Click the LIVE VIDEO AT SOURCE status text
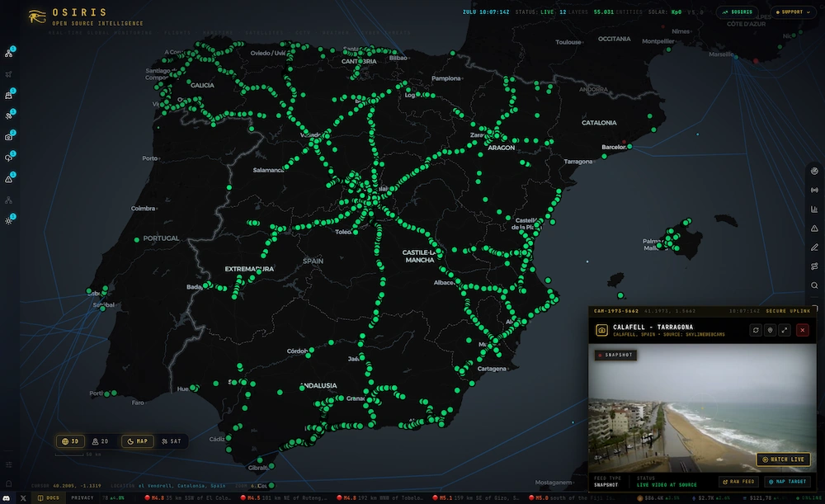Viewport: 825px width, 504px height. click(x=667, y=484)
